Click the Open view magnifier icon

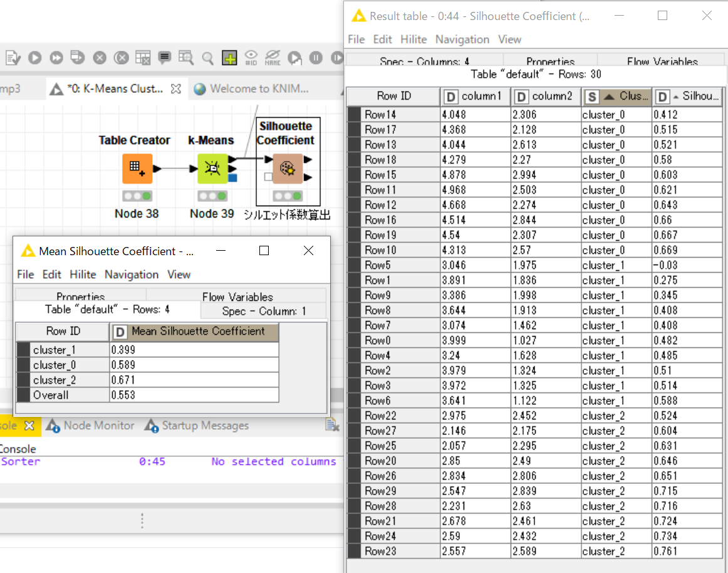[208, 58]
